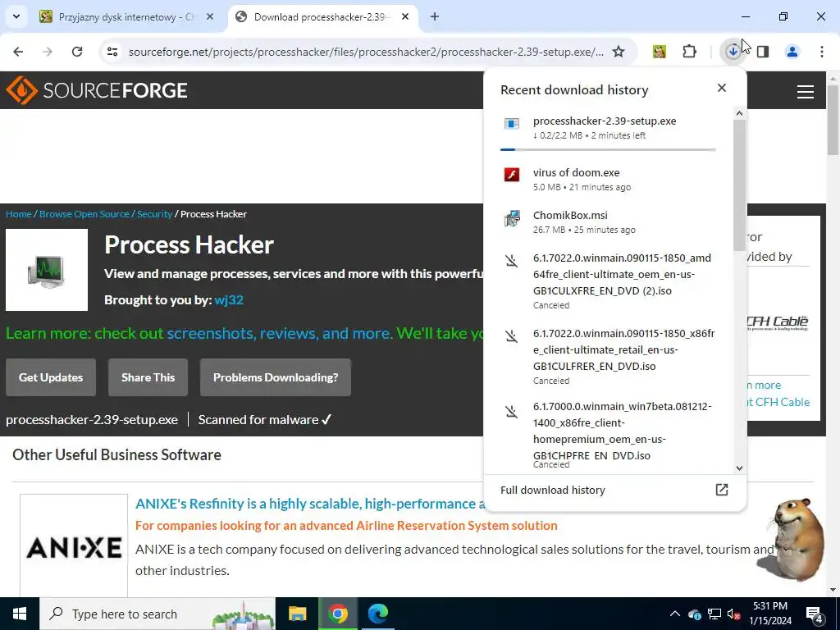Viewport: 840px width, 630px height.
Task: Close the Download processhacker tab
Action: coord(405,16)
